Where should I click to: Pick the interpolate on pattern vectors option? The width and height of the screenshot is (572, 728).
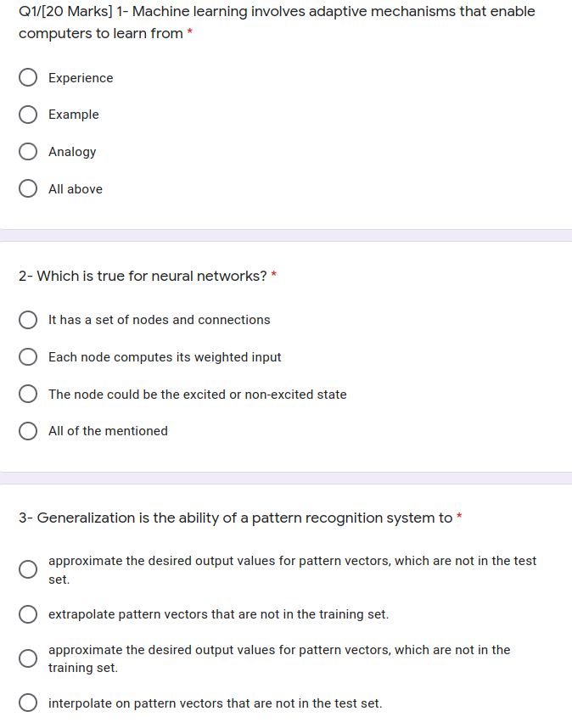point(28,703)
